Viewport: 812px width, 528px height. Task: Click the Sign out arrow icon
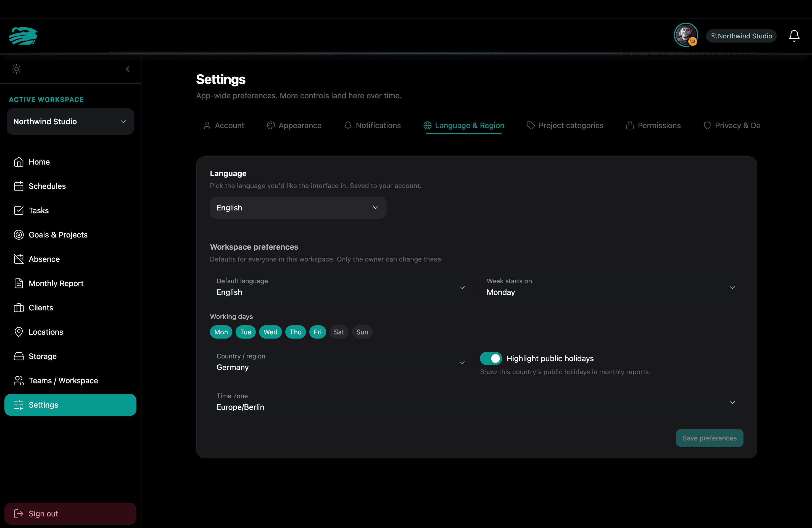click(19, 514)
